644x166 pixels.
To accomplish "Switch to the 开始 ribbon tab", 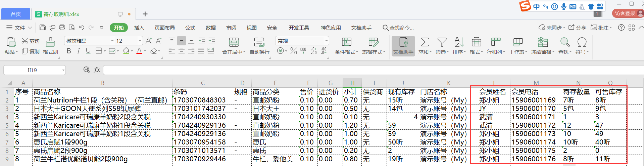I will [118, 28].
